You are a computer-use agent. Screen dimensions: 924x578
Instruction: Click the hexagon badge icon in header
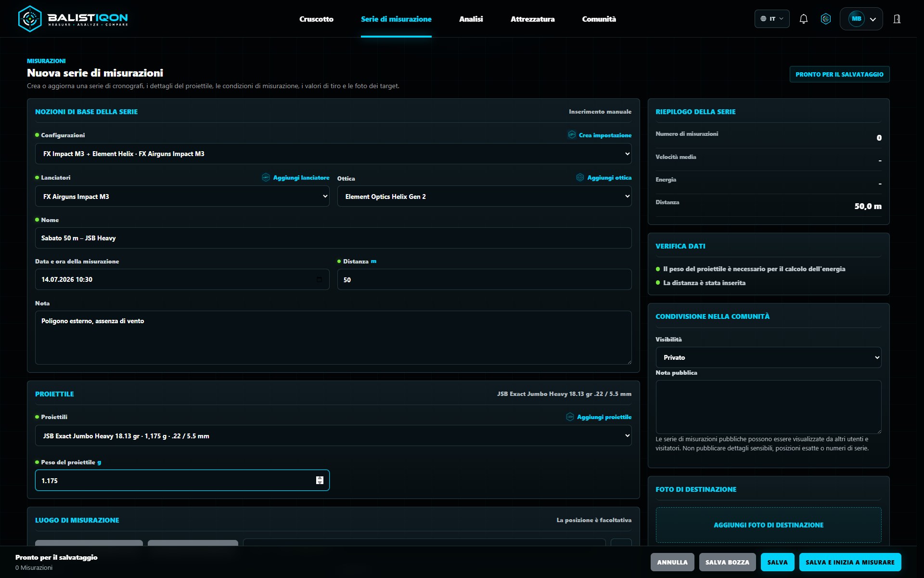tap(826, 19)
